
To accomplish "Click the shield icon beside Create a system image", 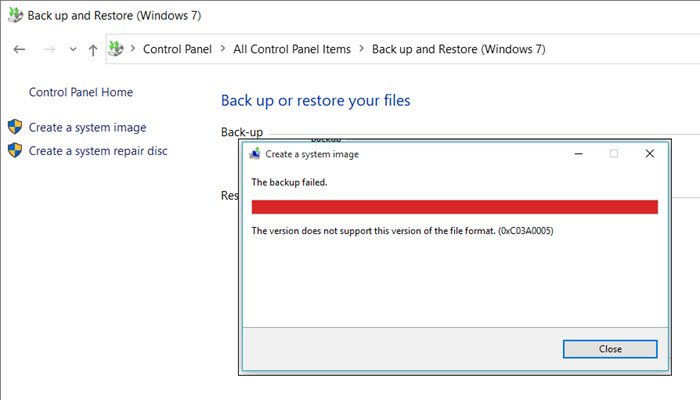I will tap(15, 127).
